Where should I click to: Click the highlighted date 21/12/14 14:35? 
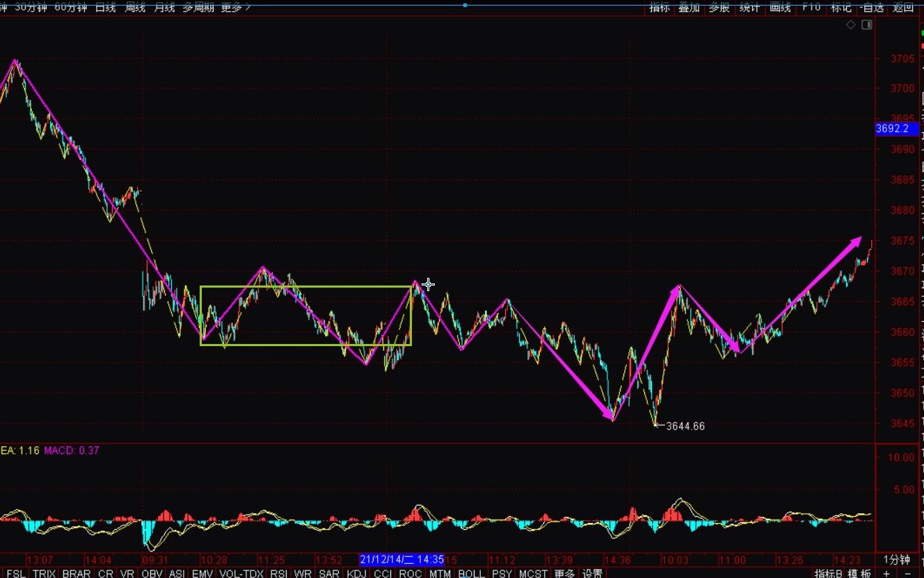click(x=401, y=559)
